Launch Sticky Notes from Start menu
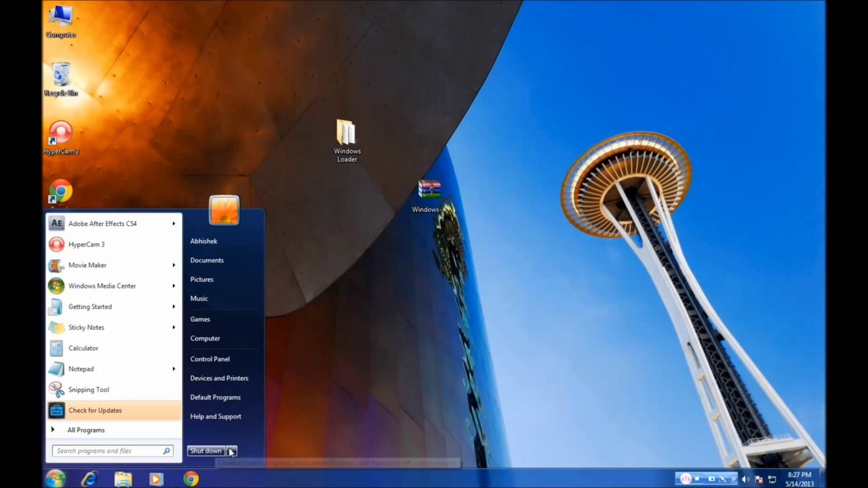This screenshot has height=488, width=868. (114, 327)
